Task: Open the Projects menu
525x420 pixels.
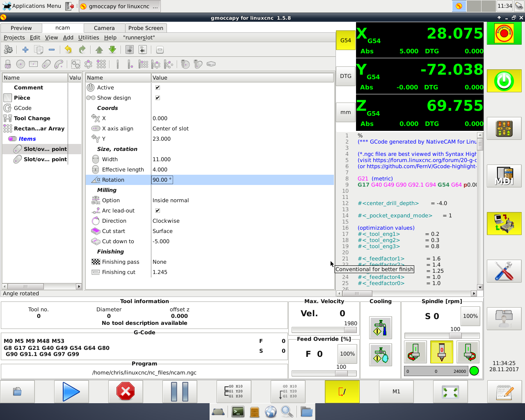Action: [14, 37]
